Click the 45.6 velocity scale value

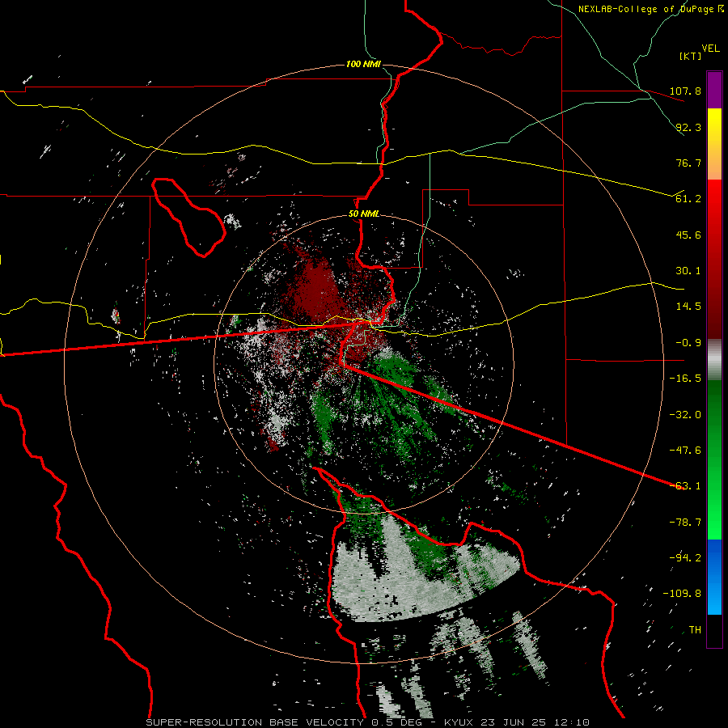(688, 235)
